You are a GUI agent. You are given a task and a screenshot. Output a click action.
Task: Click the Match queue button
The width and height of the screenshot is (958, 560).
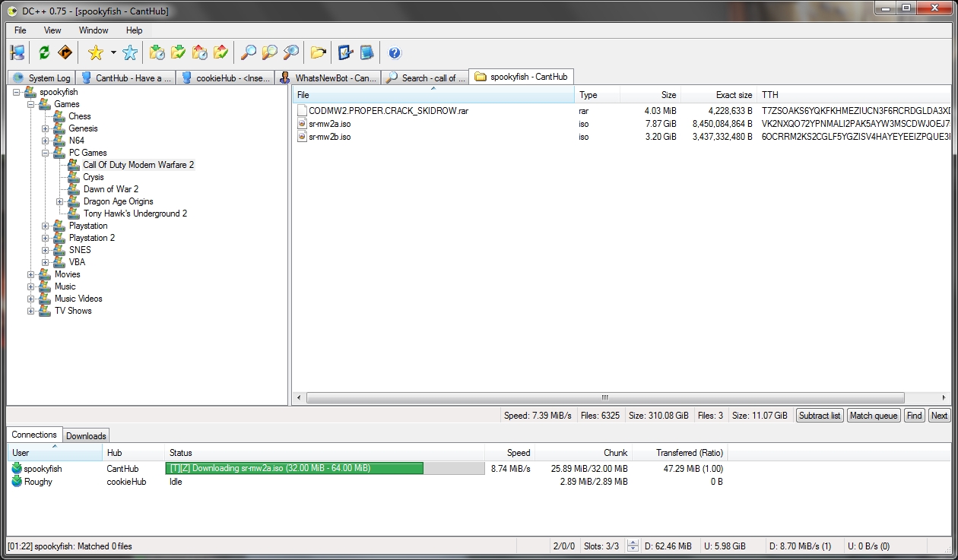[873, 416]
